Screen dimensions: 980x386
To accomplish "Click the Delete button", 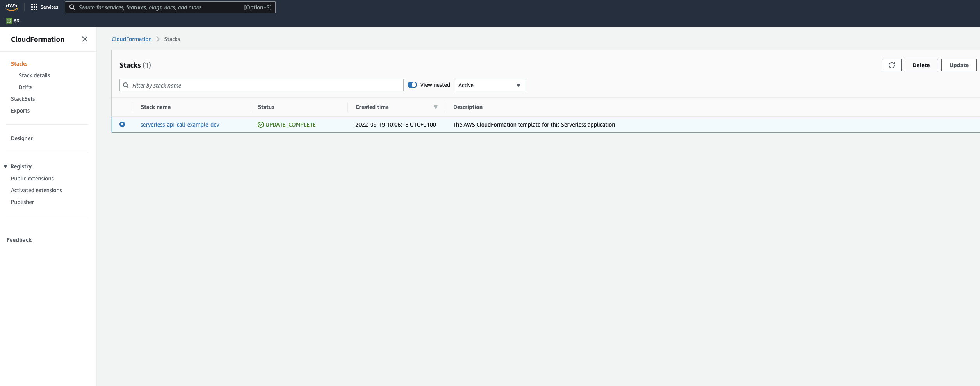I will (x=921, y=65).
